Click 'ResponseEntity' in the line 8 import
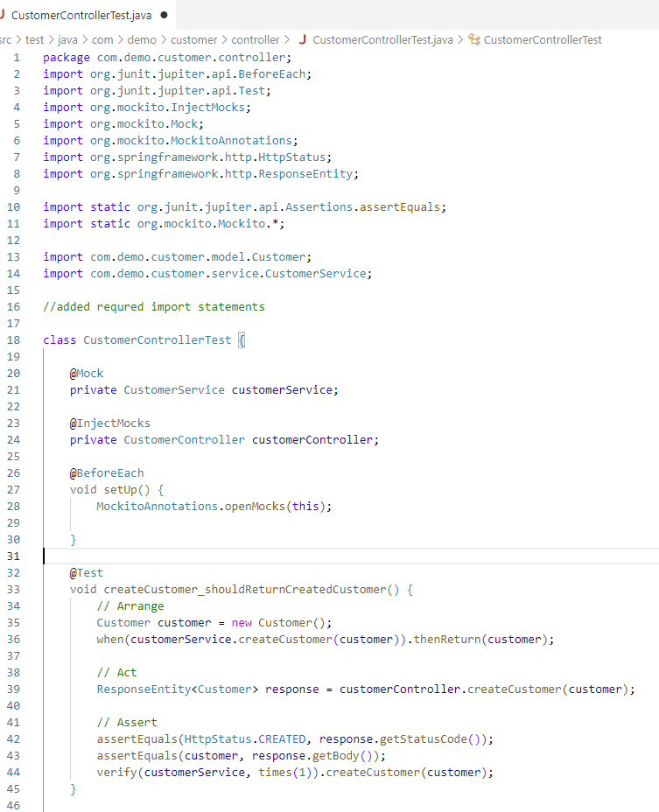 click(305, 173)
